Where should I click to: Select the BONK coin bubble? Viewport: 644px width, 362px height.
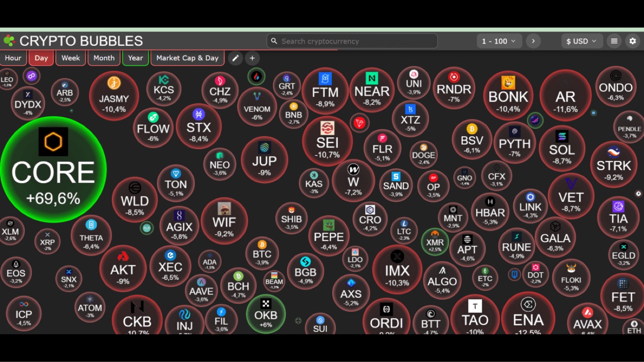click(508, 96)
